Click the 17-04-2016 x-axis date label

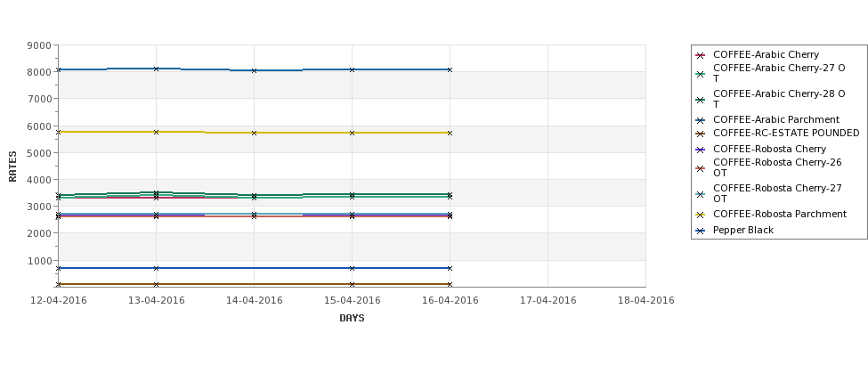tap(548, 301)
